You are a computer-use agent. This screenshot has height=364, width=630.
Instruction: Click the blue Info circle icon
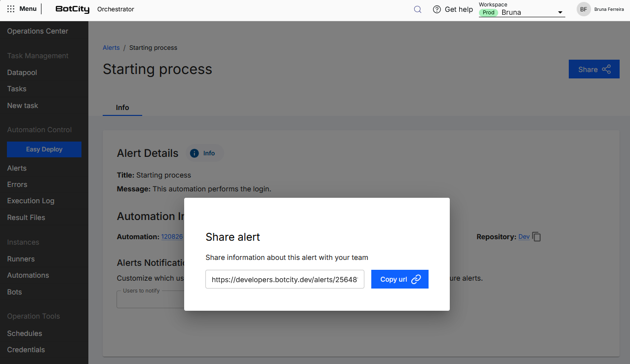coord(195,153)
